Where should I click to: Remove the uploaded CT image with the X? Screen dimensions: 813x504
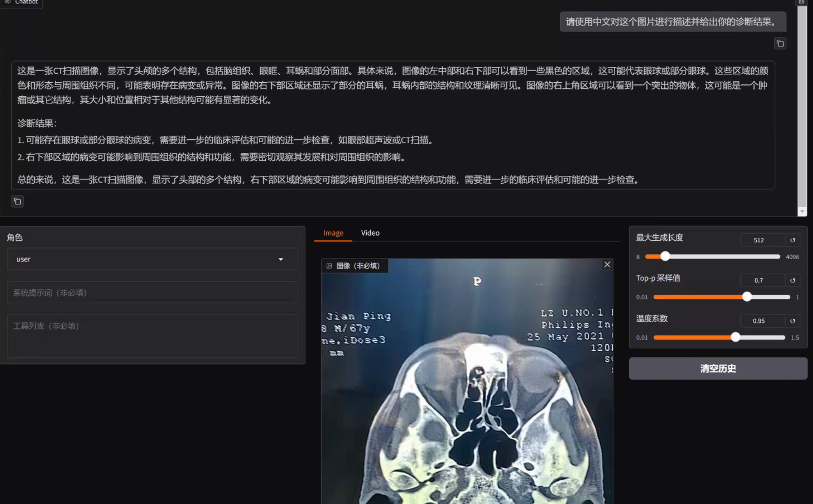coord(607,264)
